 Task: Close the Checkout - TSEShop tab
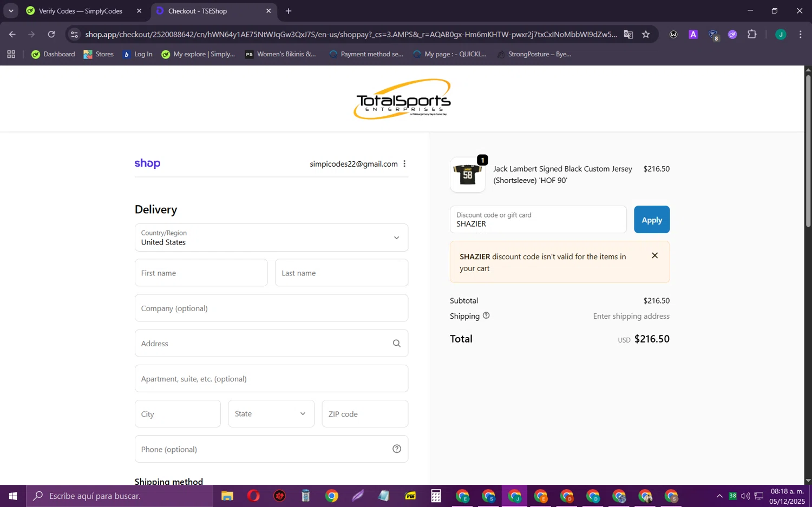[x=269, y=11]
